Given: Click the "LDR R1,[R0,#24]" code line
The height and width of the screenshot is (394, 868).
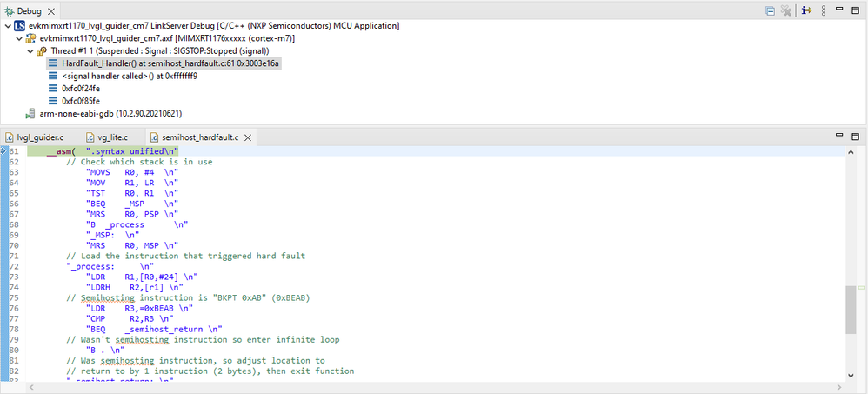Looking at the screenshot, I should [x=142, y=277].
